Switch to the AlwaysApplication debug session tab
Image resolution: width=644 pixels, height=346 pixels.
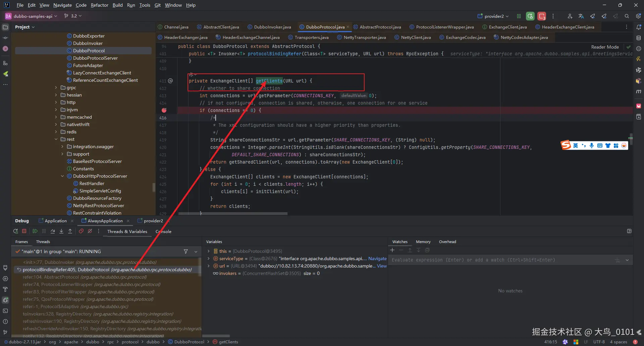[105, 221]
